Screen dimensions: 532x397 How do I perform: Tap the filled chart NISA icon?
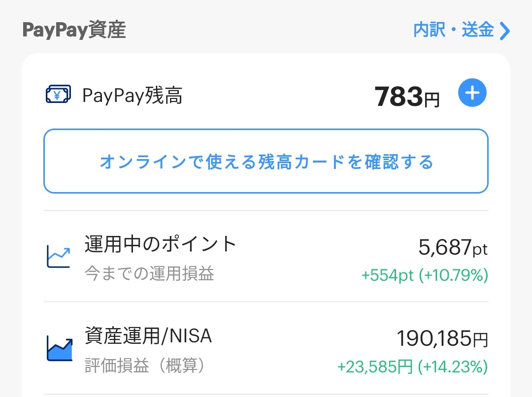click(60, 348)
